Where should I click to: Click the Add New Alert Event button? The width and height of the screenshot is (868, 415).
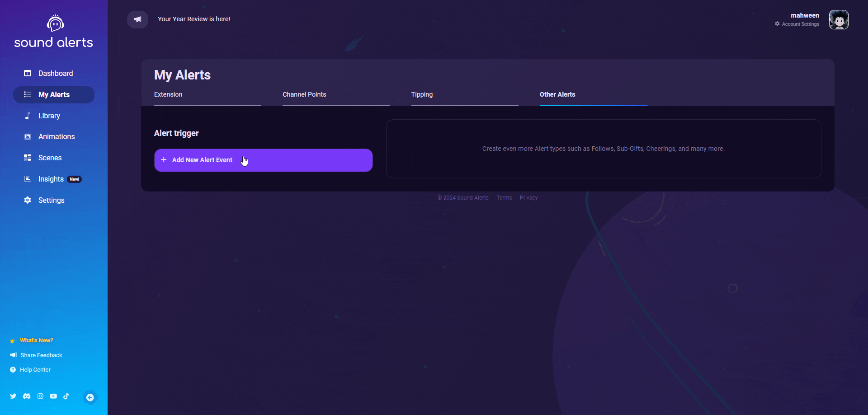(263, 160)
